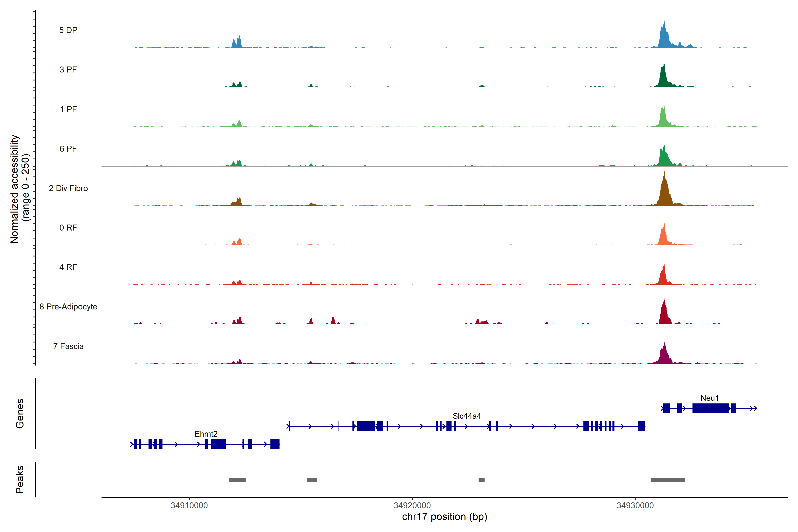Click the Neu1 gene label
The image size is (798, 532).
[709, 398]
